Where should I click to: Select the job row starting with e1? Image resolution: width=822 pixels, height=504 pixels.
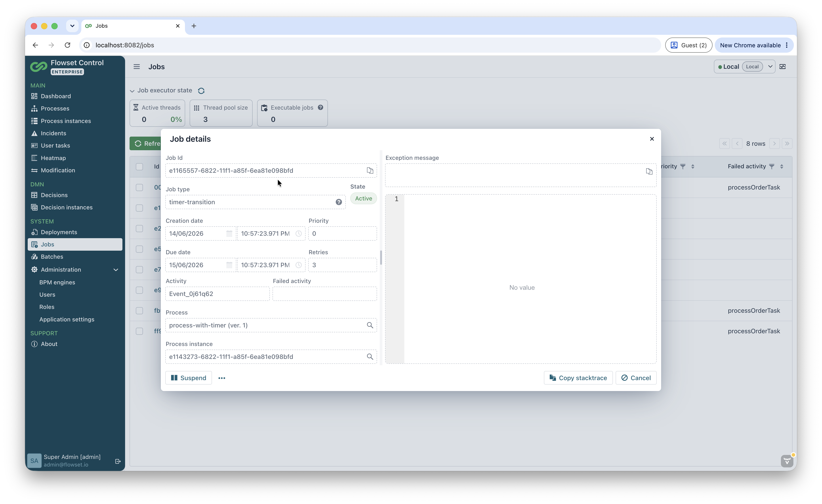click(x=139, y=208)
